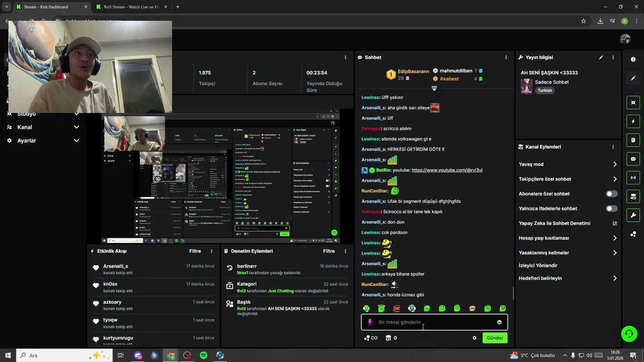644x362 pixels.
Task: Open Filtre in Denetim Eylemleri panel
Action: pyautogui.click(x=329, y=251)
